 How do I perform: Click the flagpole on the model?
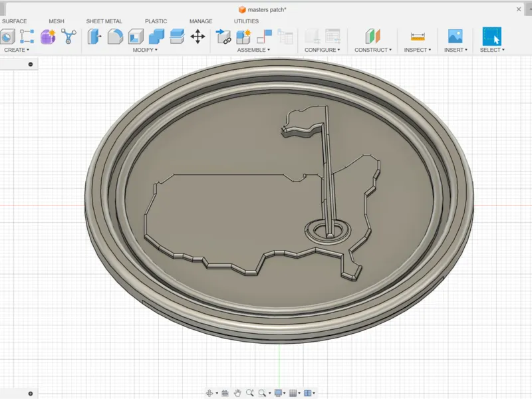(x=329, y=173)
